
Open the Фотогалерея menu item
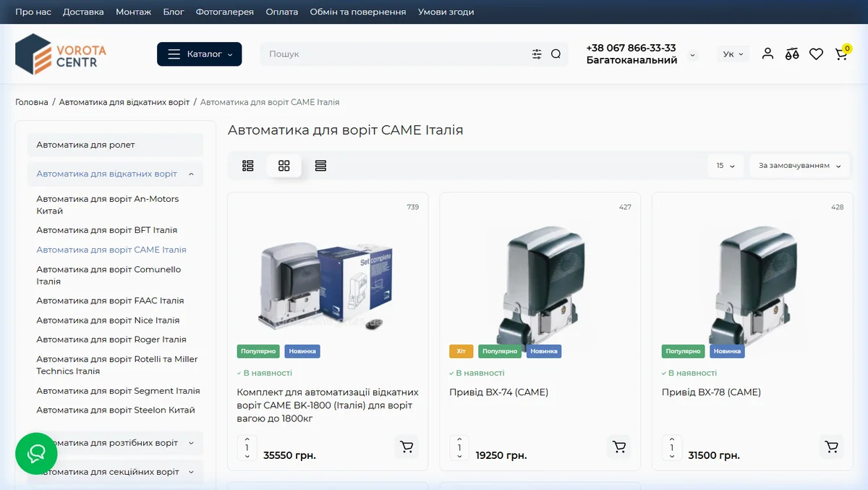pyautogui.click(x=225, y=12)
